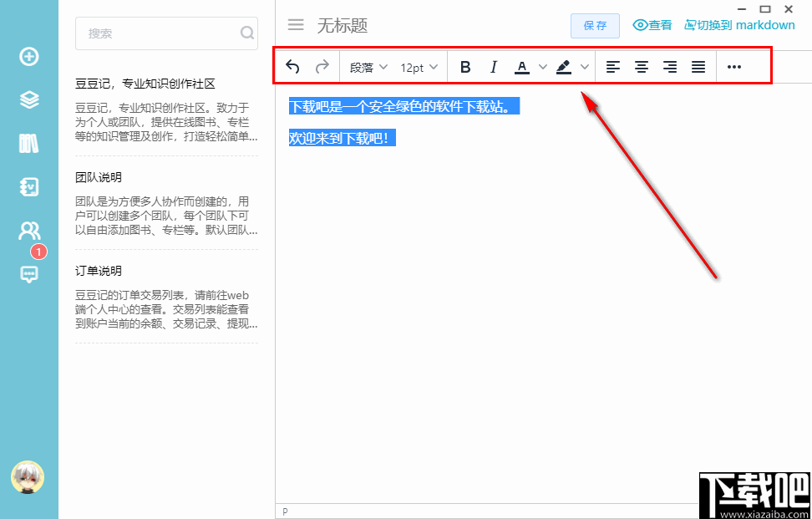Viewport: 812px width, 519px height.
Task: Click the Redo arrow icon
Action: 323,66
